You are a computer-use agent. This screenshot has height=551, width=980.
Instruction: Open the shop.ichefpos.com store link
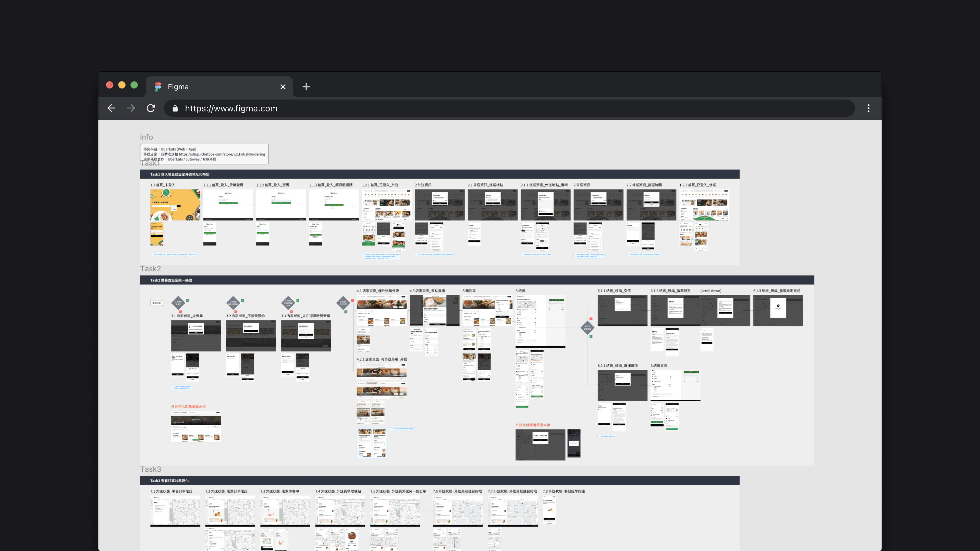(x=222, y=154)
